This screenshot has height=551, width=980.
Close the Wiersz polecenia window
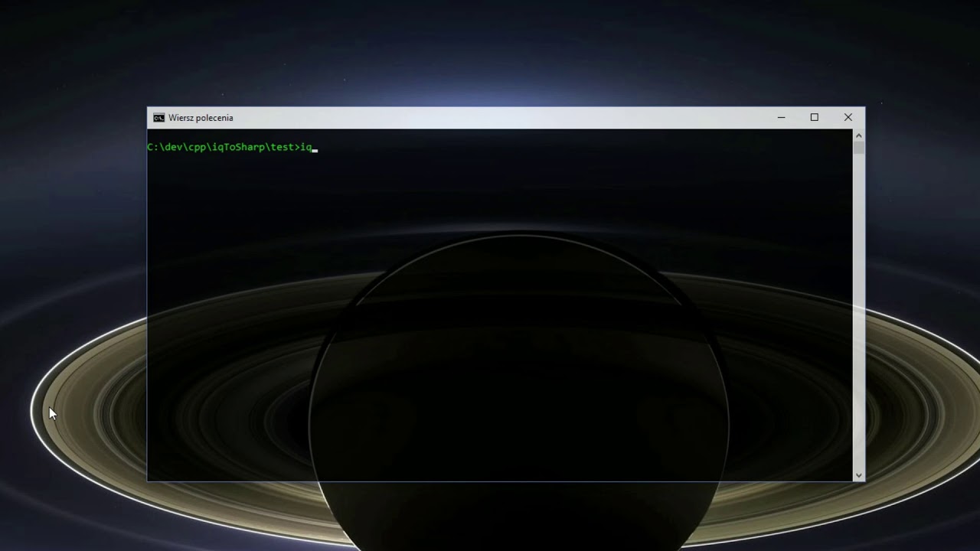pyautogui.click(x=848, y=118)
